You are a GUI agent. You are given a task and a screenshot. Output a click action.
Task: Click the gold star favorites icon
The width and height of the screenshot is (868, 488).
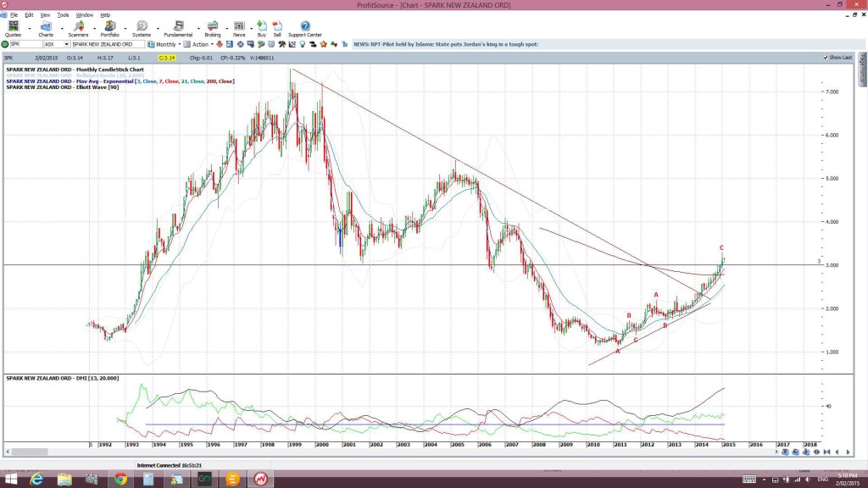(x=324, y=44)
